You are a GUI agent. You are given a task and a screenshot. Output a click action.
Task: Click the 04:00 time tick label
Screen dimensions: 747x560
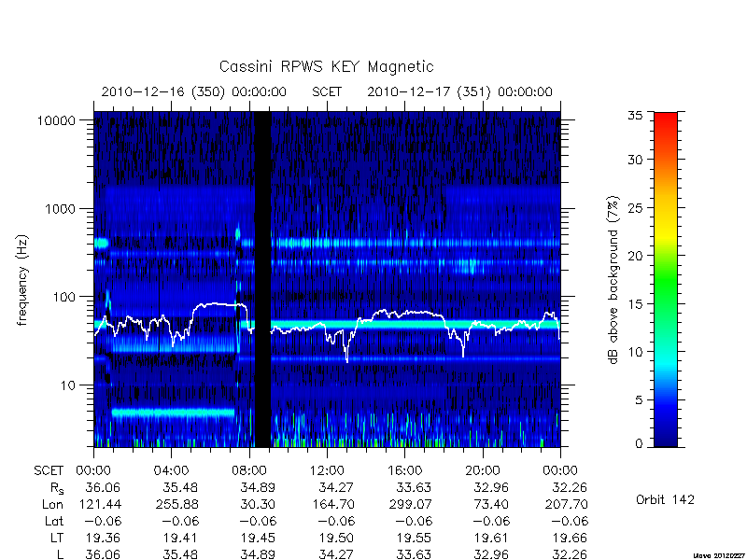tap(171, 471)
